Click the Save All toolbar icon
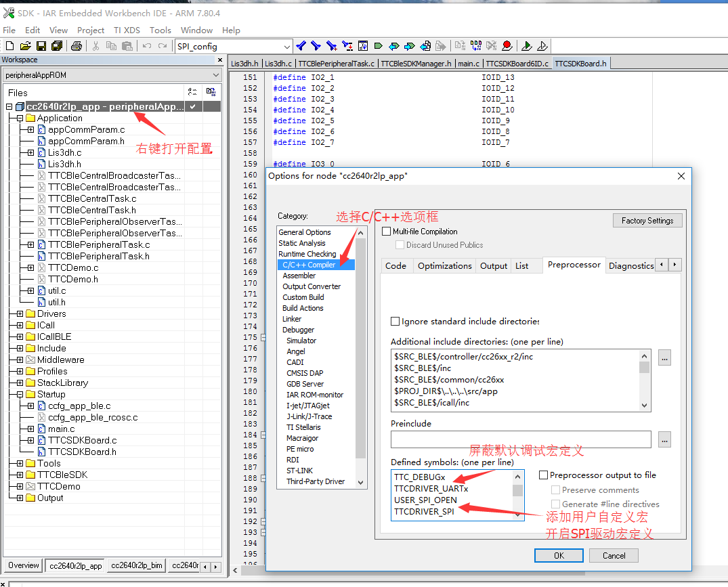728x587 pixels. point(57,46)
